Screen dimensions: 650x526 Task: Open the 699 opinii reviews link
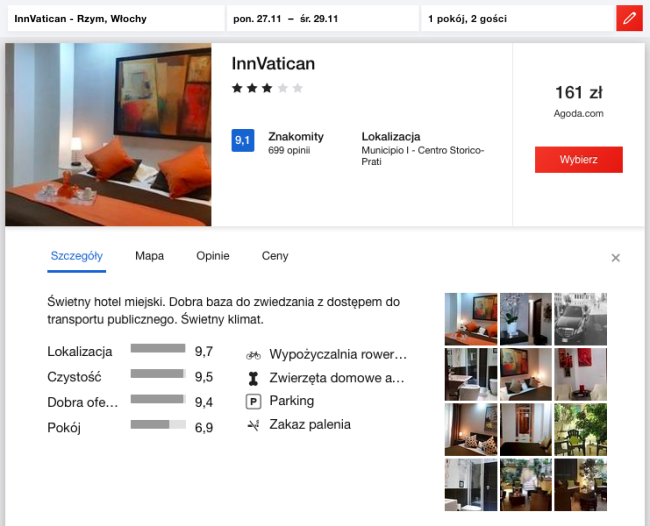pyautogui.click(x=289, y=150)
